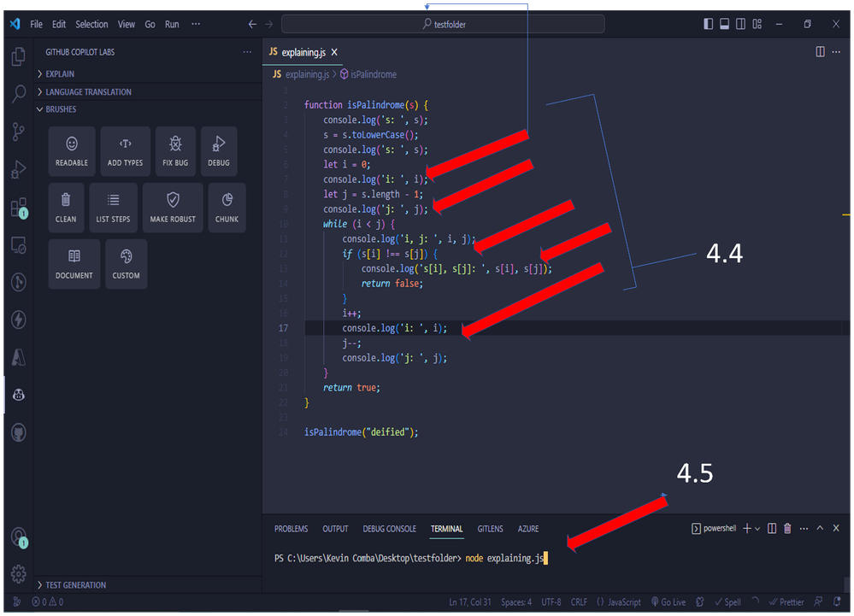
Task: Open the Source Control view
Action: pos(19,132)
